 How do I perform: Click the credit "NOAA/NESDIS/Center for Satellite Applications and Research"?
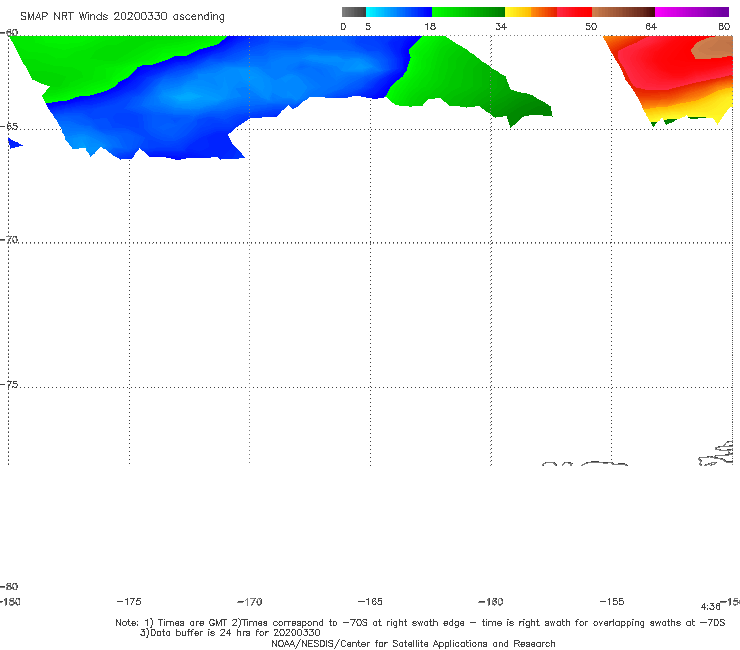point(413,643)
